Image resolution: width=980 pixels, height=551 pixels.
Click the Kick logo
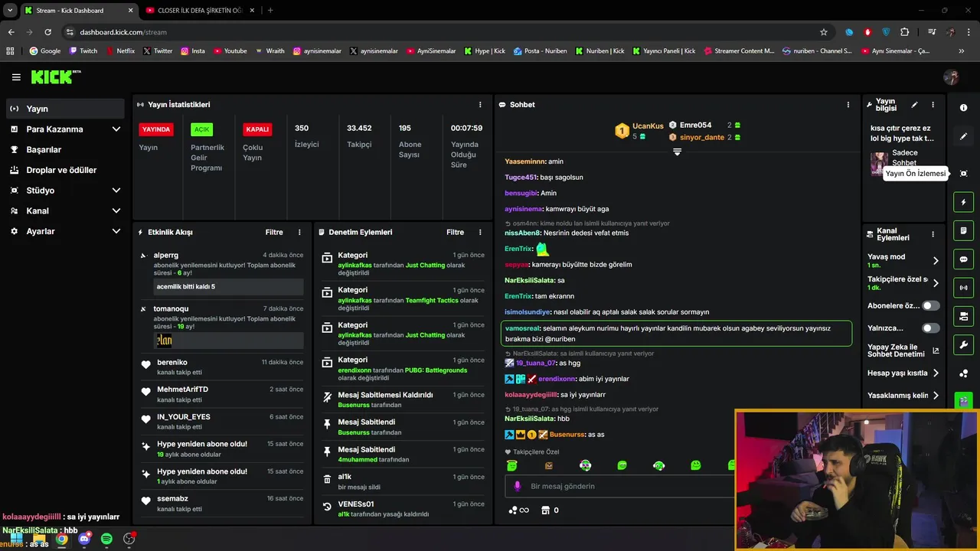[x=55, y=77]
